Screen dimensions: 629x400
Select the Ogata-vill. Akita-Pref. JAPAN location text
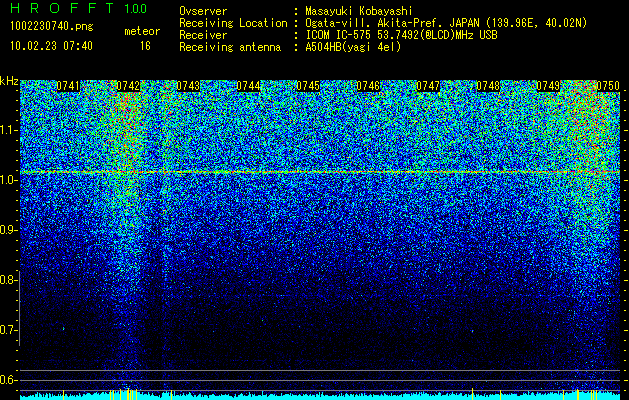pyautogui.click(x=446, y=23)
